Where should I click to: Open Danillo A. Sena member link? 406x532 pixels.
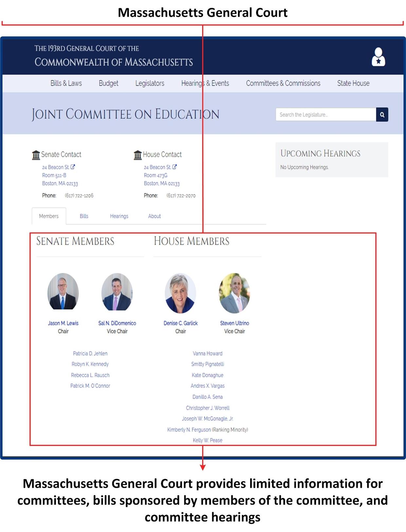208,397
